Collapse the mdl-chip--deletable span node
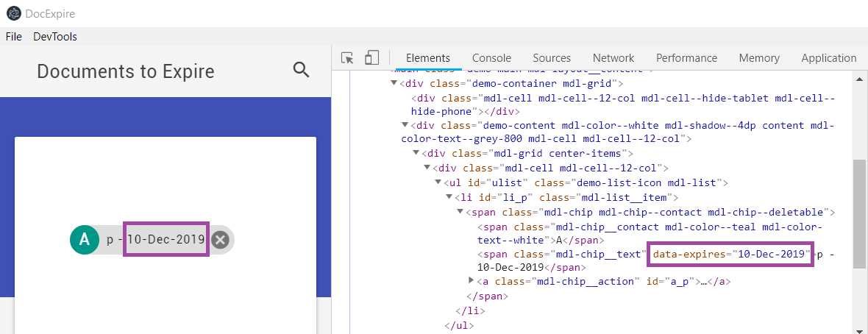The height and width of the screenshot is (334, 868). (x=460, y=211)
